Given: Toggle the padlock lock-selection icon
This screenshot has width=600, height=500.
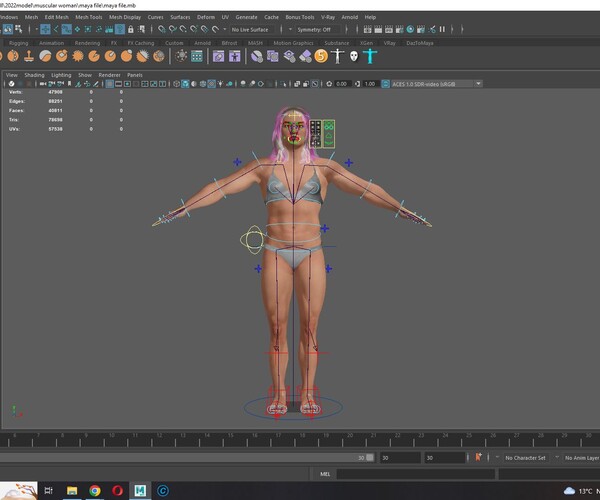Looking at the screenshot, I should [130, 29].
